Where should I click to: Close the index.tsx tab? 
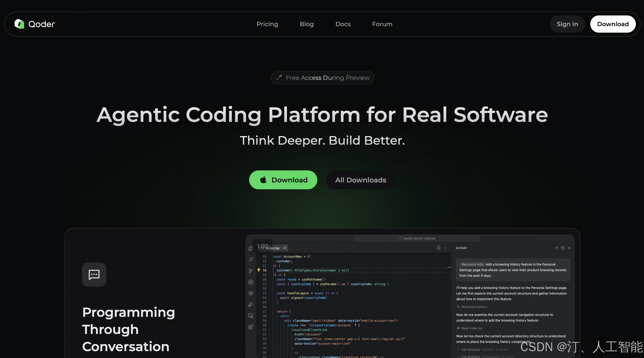285,248
